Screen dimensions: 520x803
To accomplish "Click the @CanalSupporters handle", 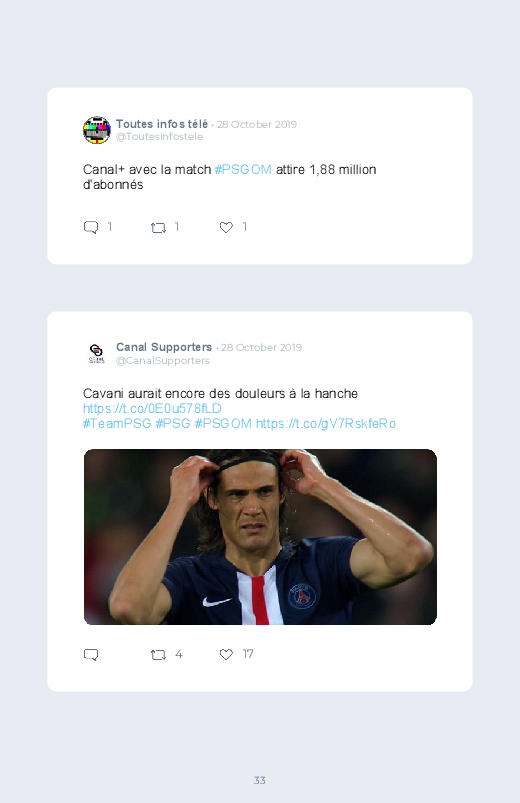I will click(163, 361).
